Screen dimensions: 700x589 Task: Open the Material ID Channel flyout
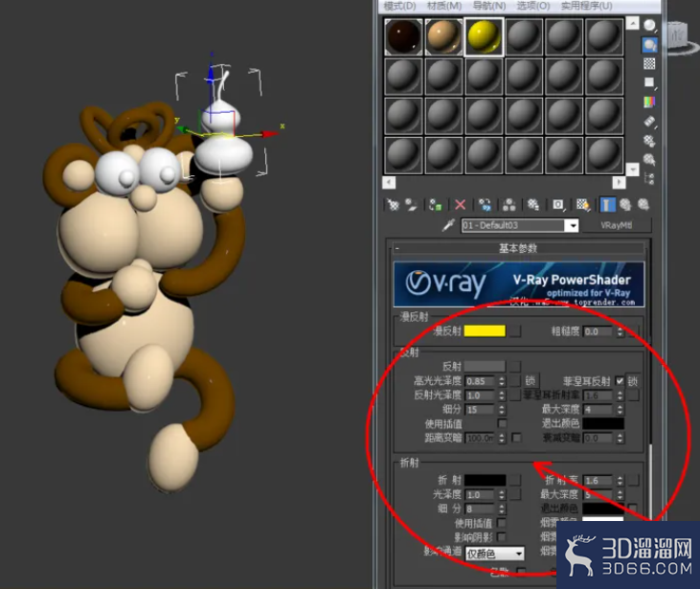[x=558, y=205]
